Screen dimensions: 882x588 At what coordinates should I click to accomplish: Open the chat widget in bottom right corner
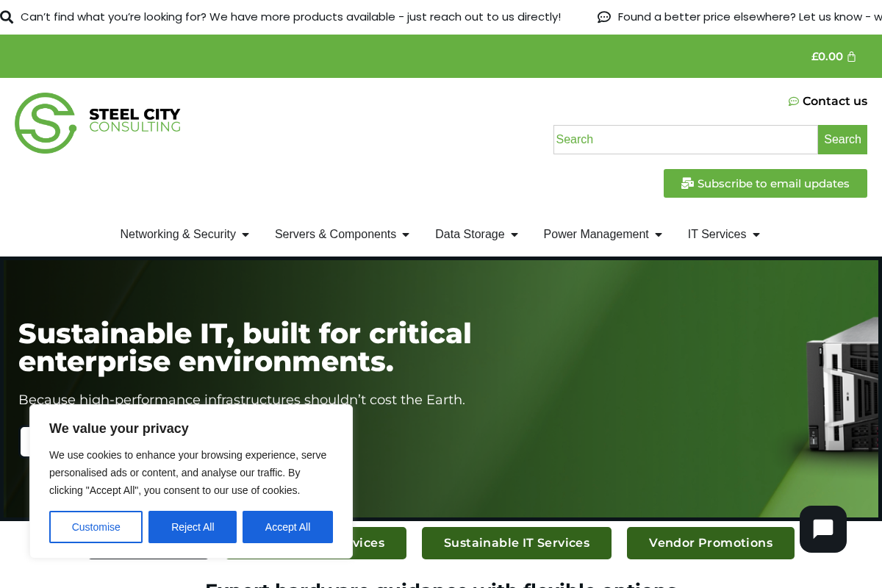(x=822, y=528)
